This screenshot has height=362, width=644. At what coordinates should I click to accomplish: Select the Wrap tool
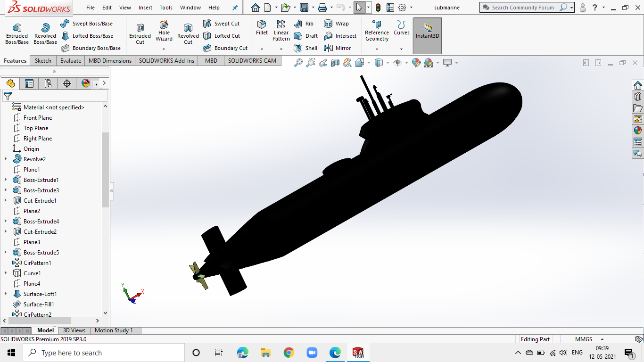pos(336,24)
